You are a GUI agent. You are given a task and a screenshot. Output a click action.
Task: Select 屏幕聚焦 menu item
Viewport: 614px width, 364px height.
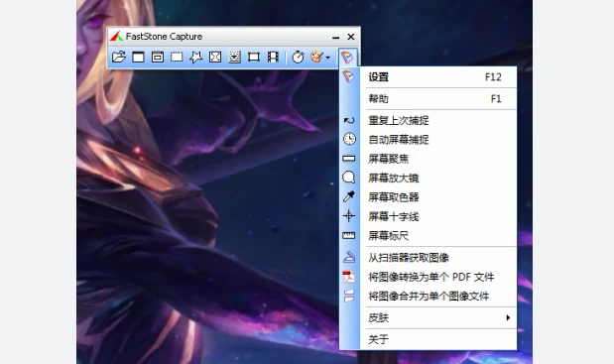click(x=428, y=159)
